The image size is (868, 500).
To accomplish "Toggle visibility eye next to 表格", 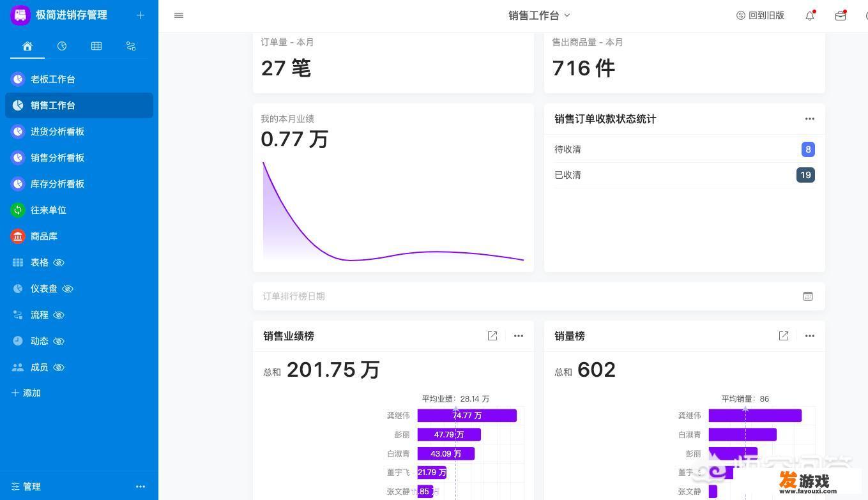I will click(x=59, y=262).
